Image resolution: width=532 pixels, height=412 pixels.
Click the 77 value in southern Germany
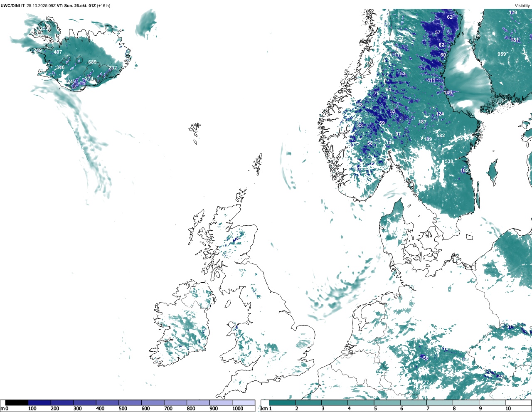(x=426, y=382)
